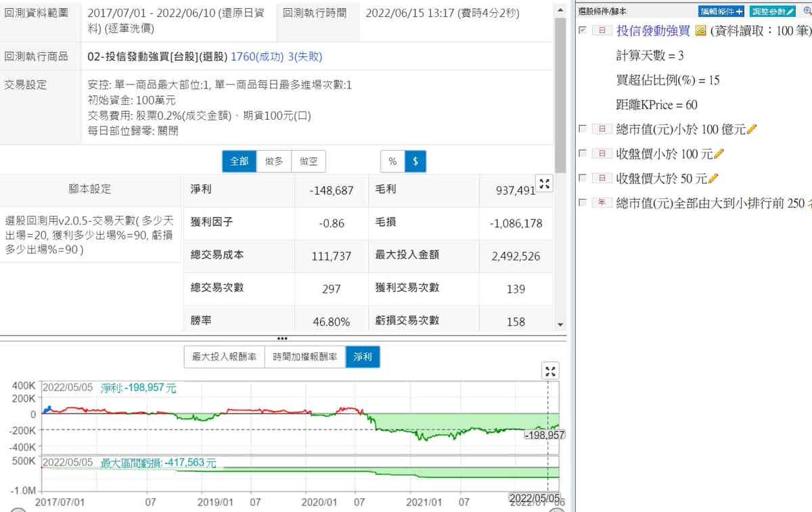Click the 日 frequency badge of 投信發動強買

[x=602, y=31]
